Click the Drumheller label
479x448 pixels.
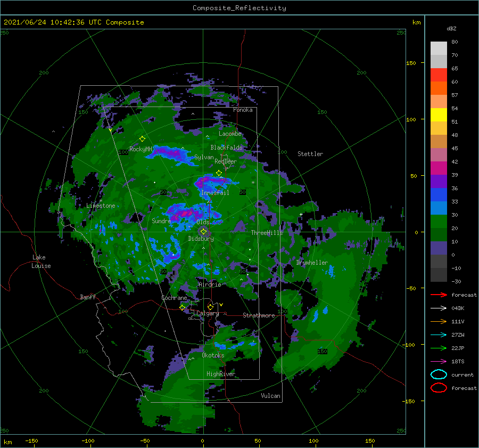(x=312, y=263)
